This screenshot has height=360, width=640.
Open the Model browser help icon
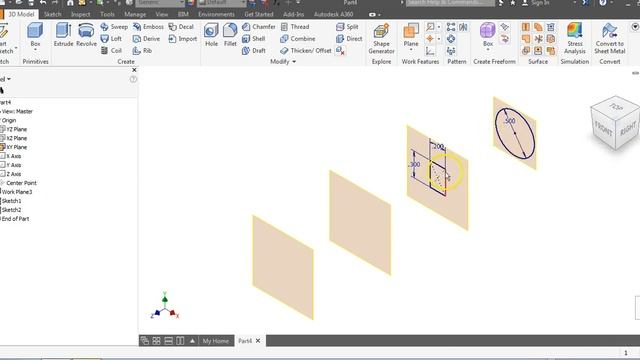point(133,80)
